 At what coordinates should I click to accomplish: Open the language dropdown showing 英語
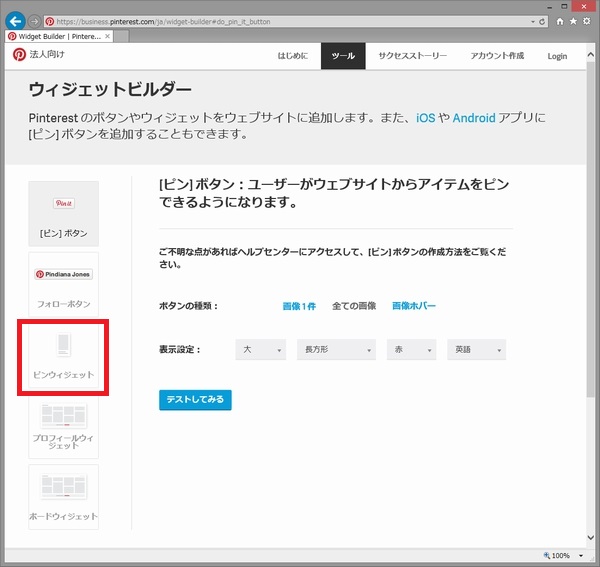click(476, 350)
